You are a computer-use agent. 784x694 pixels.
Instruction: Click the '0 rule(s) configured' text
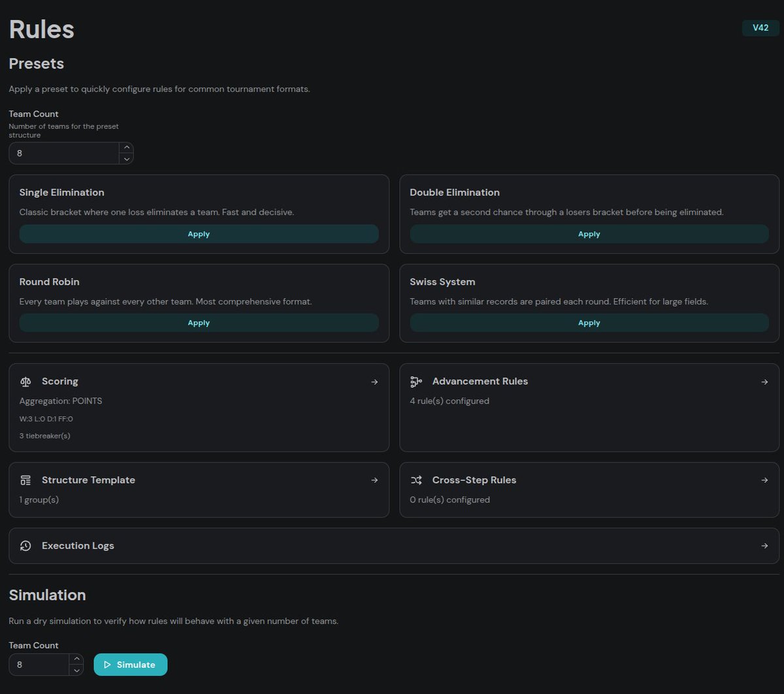[x=450, y=500]
